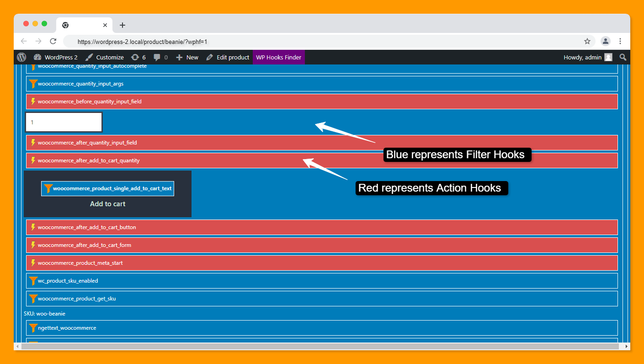Click the lightning icon for woocommerce_after_quantity_input_field
The image size is (644, 364).
[x=33, y=143]
